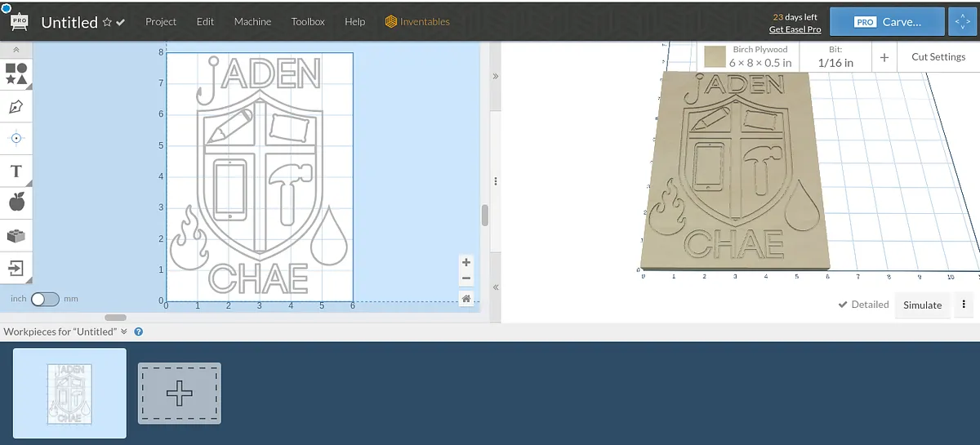Open the Project menu
Image resolution: width=980 pixels, height=445 pixels.
coord(161,22)
